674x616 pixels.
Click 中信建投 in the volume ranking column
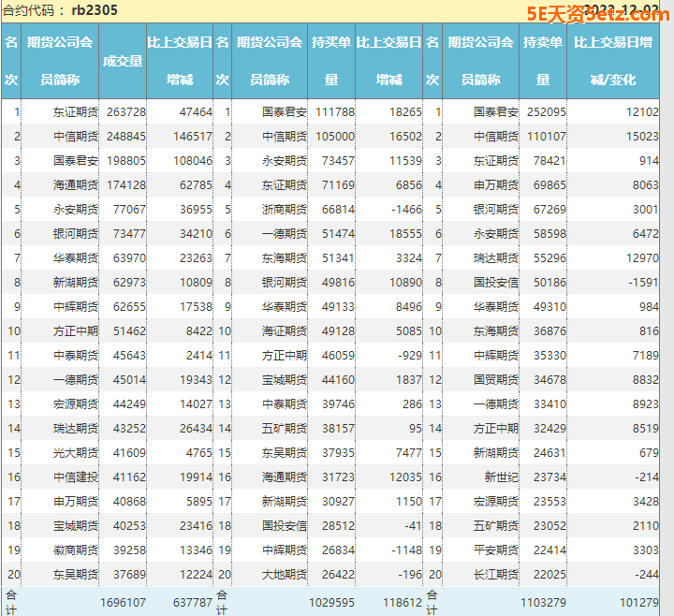(x=76, y=477)
